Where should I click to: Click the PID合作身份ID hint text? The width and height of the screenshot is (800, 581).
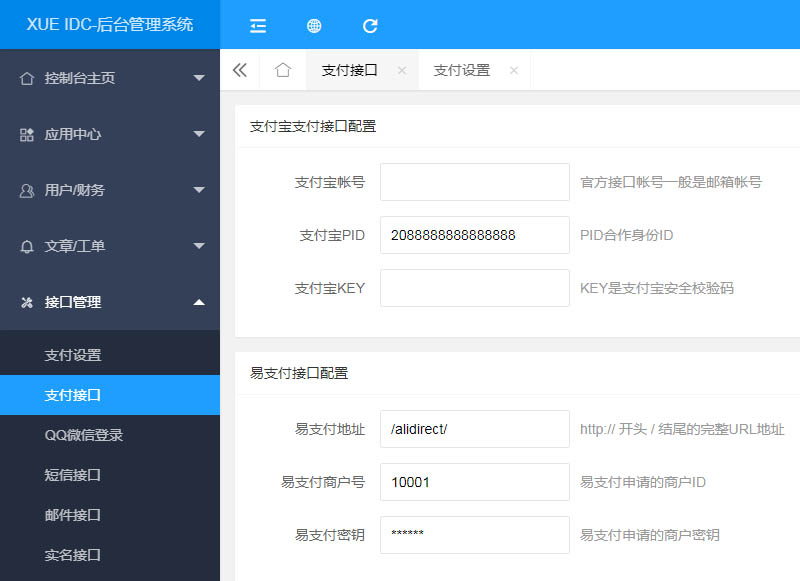(627, 235)
